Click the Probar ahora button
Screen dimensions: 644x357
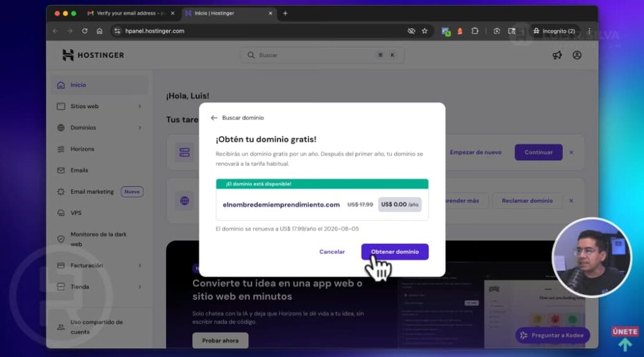point(220,341)
